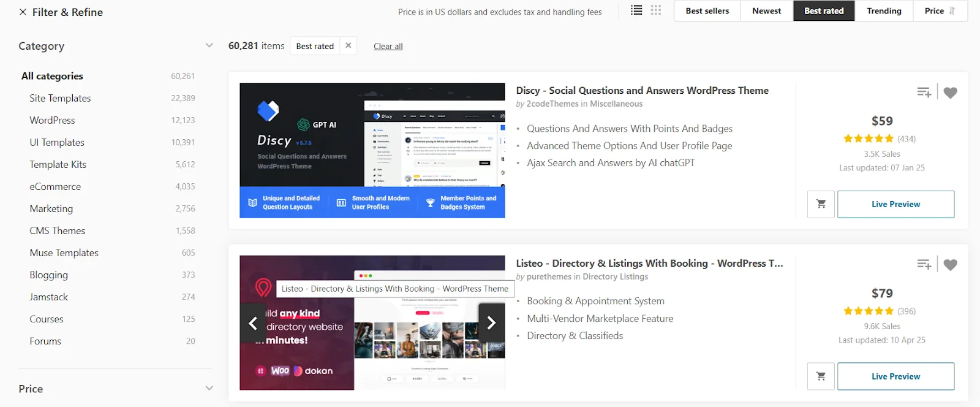Add Listeo theme to a collection
This screenshot has width=980, height=407.
tap(924, 265)
